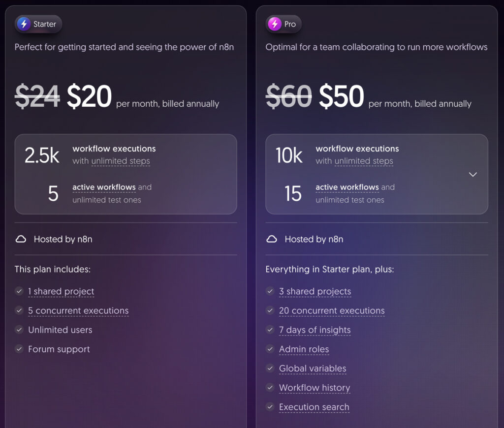Click the cloud icon in Pro card
The height and width of the screenshot is (428, 504).
click(x=272, y=239)
